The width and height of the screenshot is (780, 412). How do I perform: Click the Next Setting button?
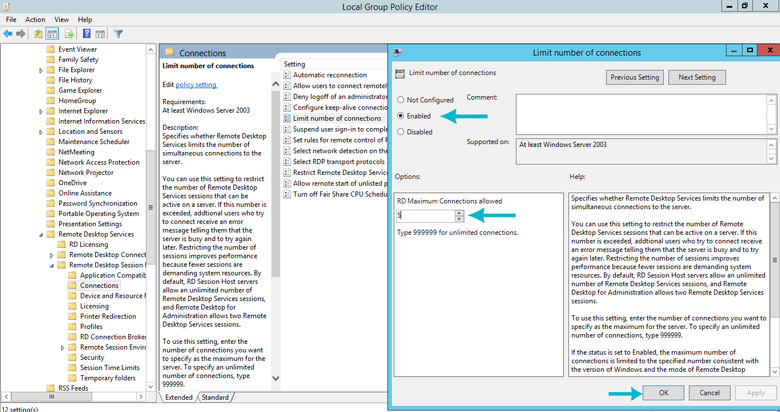tap(696, 77)
